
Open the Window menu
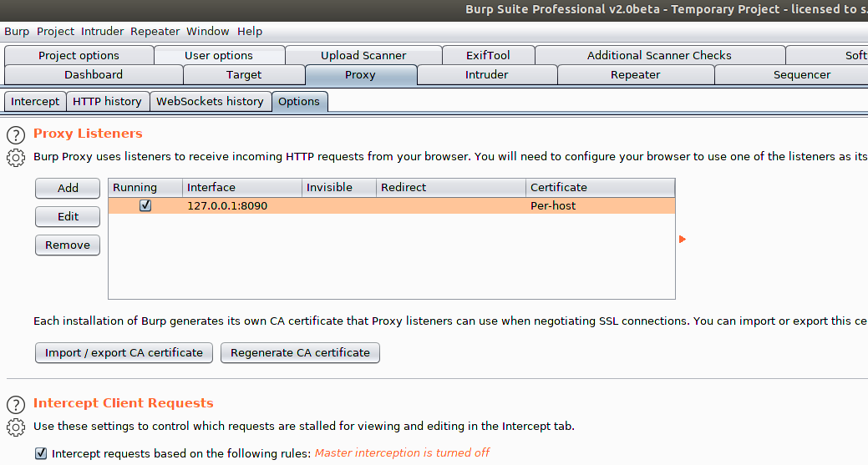click(x=207, y=32)
